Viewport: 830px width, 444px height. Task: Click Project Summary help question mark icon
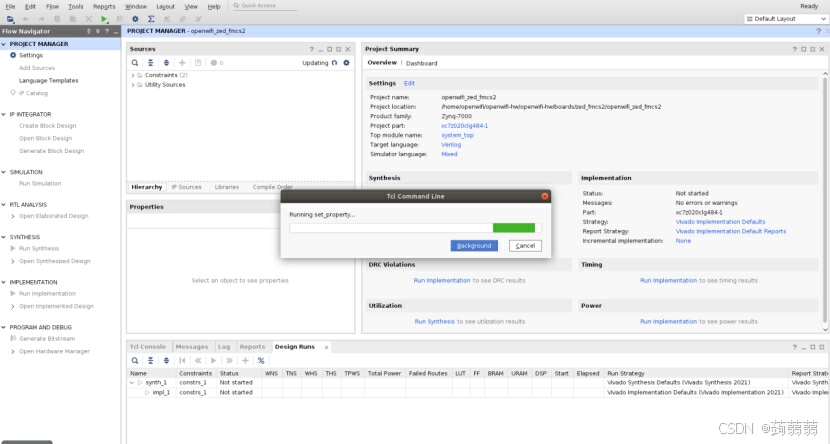tap(794, 49)
